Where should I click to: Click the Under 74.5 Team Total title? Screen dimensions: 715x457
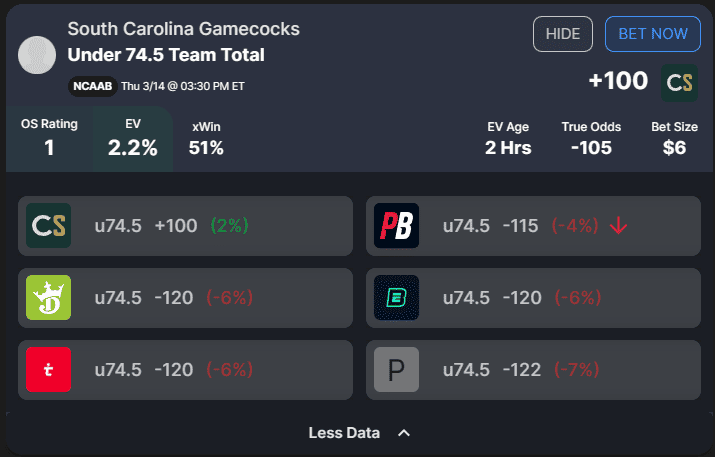(x=165, y=55)
